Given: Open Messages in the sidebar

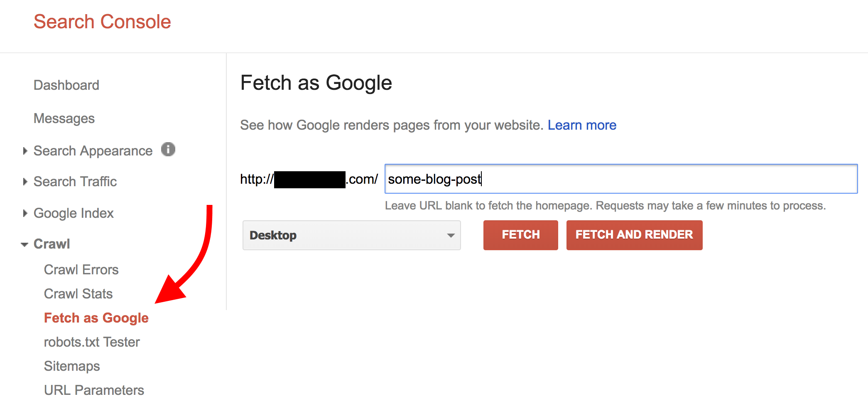Looking at the screenshot, I should [x=64, y=118].
